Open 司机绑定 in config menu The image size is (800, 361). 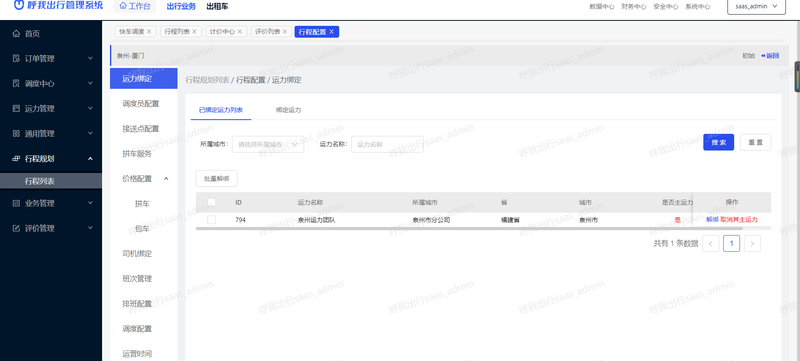click(x=137, y=254)
